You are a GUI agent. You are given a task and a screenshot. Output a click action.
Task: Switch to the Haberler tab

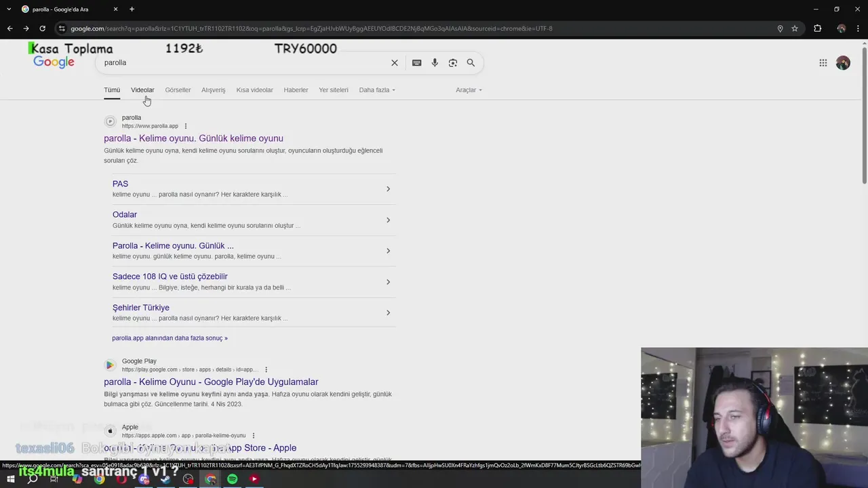296,90
